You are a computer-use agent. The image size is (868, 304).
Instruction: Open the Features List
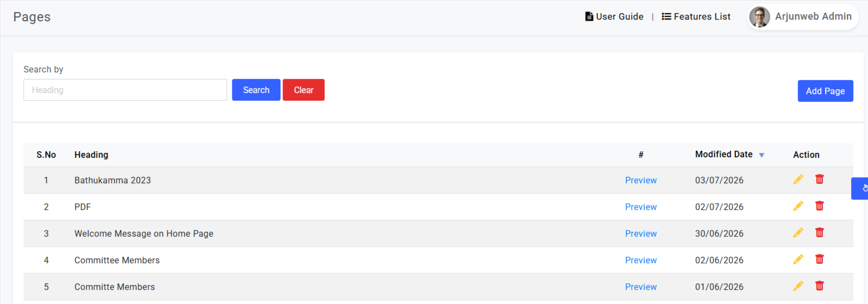696,17
